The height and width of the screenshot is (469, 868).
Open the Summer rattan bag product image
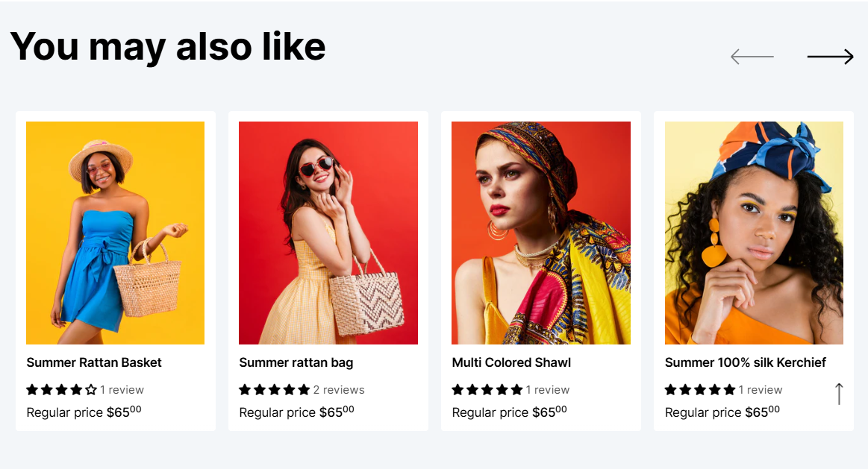(328, 233)
